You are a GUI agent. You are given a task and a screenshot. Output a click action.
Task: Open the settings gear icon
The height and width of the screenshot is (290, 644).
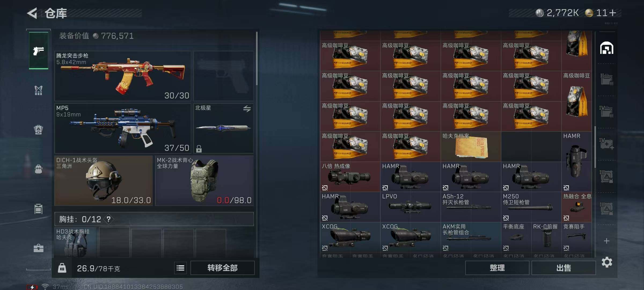pyautogui.click(x=607, y=262)
